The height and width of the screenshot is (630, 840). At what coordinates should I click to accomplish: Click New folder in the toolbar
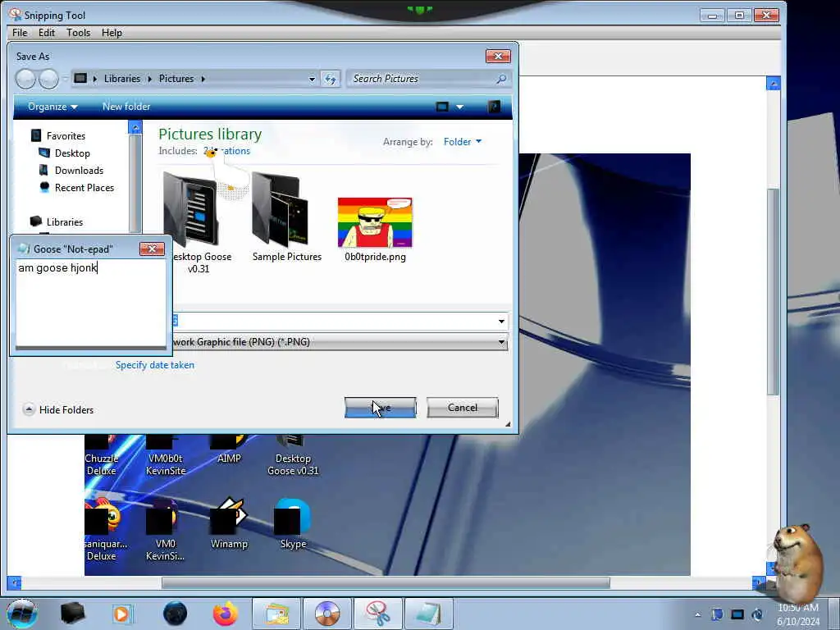click(x=126, y=107)
